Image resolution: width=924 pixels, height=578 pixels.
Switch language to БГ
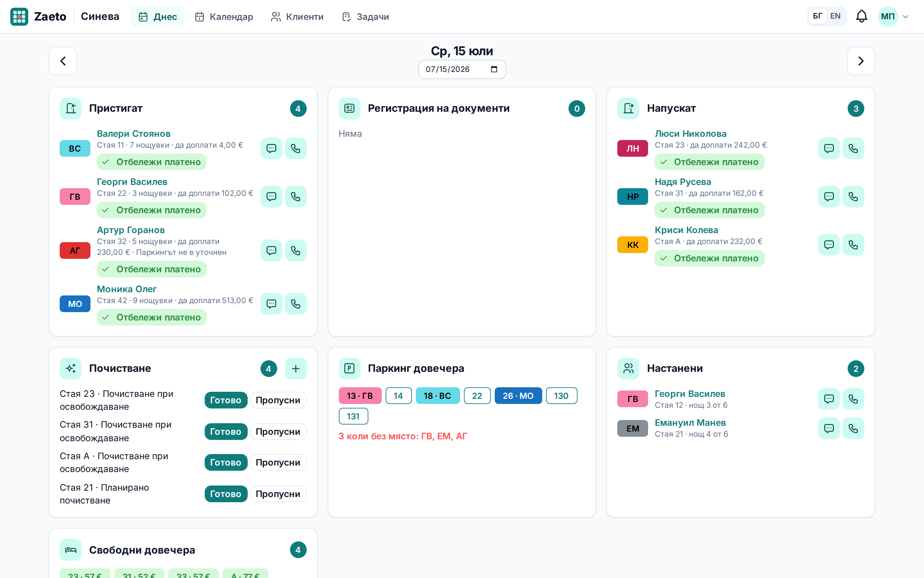817,16
